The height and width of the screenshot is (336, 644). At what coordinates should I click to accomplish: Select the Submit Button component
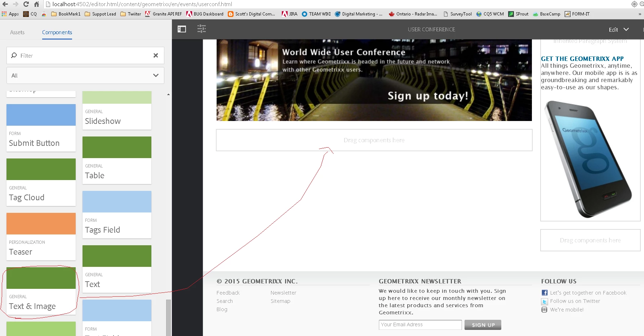click(41, 128)
